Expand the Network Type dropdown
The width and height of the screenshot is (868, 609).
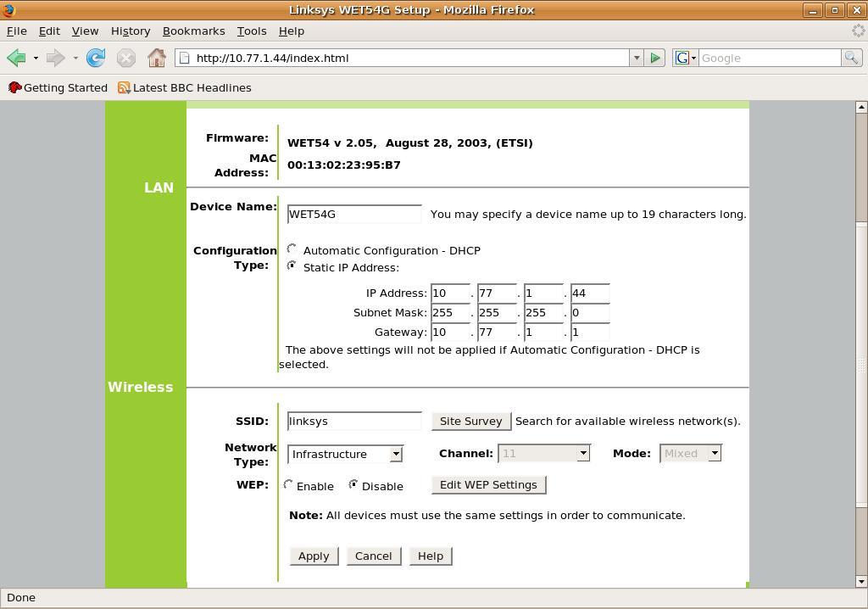[x=395, y=454]
